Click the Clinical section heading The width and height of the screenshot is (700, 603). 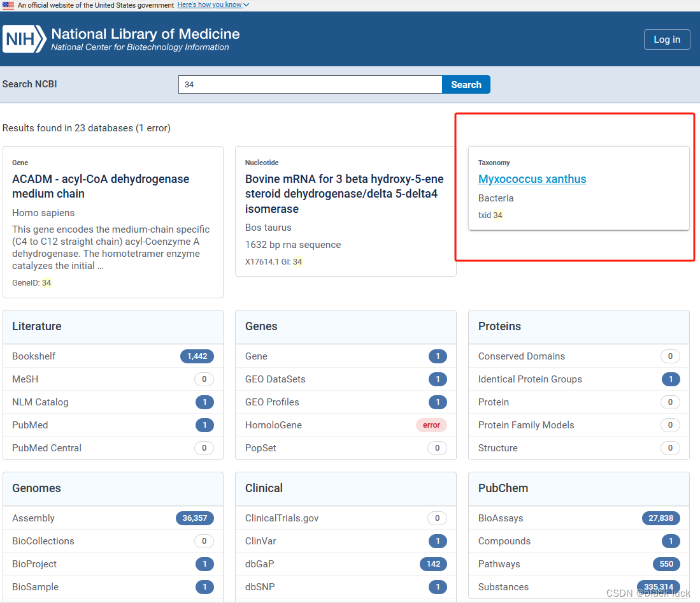tap(264, 488)
